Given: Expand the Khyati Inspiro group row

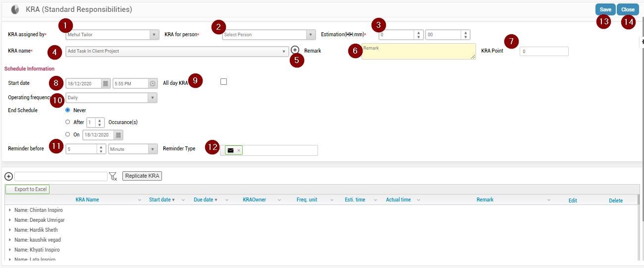Looking at the screenshot, I should point(9,250).
